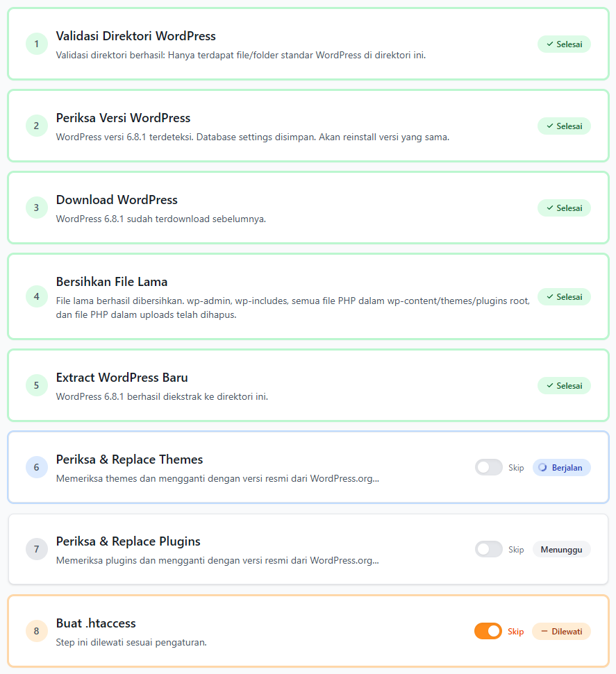Click the step 7 gray number circle
Screen dimensions: 616x674
[x=37, y=549]
